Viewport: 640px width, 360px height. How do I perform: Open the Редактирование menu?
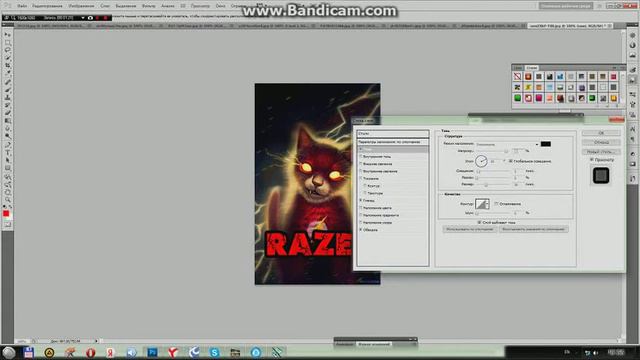(x=47, y=6)
